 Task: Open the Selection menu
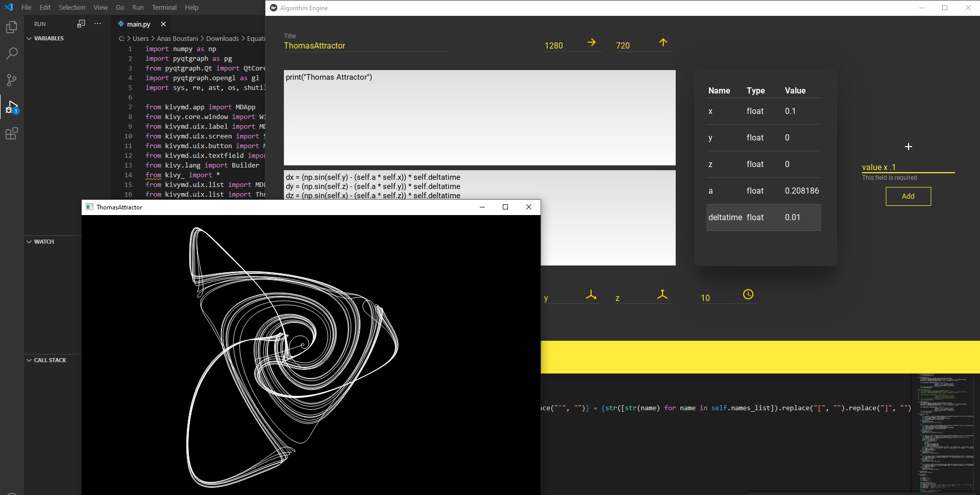(72, 7)
